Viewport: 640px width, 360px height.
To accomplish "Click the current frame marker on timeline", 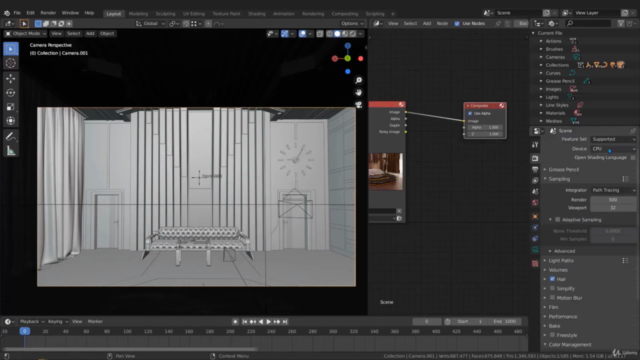I will (24, 331).
